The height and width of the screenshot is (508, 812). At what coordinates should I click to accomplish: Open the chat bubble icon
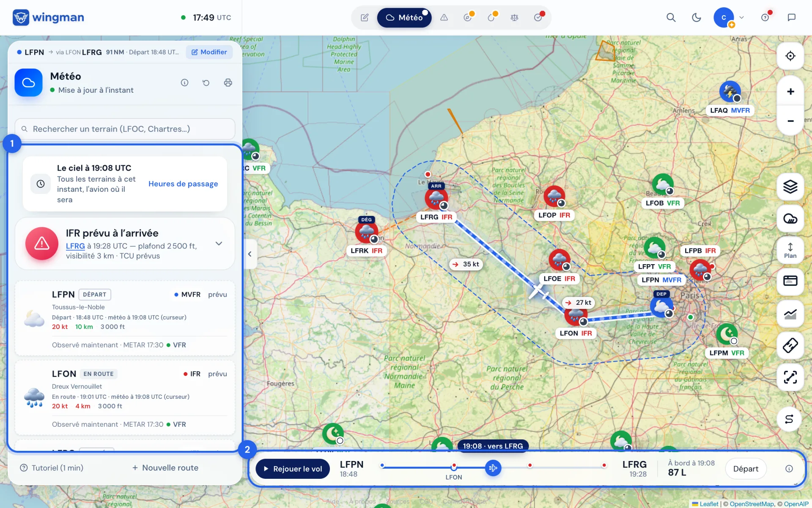pyautogui.click(x=791, y=17)
